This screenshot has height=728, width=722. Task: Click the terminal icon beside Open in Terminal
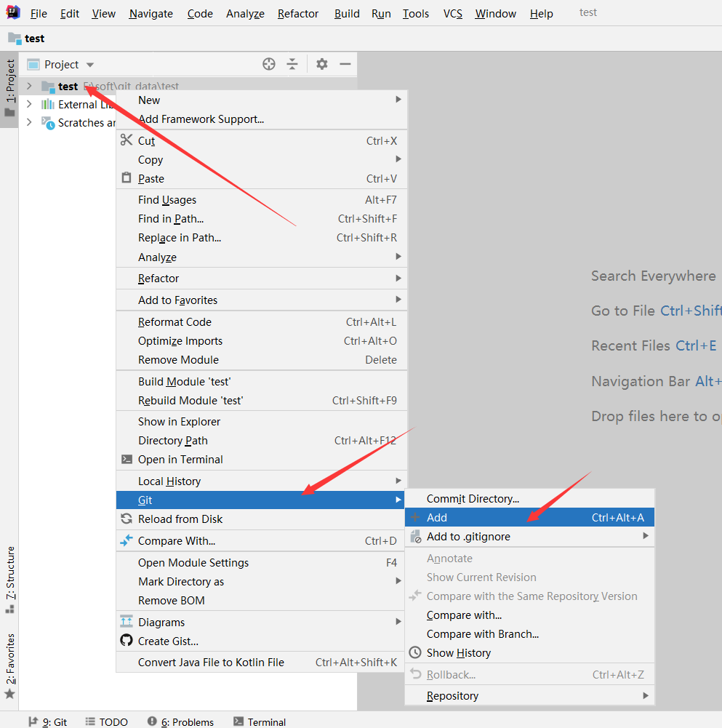(x=127, y=459)
